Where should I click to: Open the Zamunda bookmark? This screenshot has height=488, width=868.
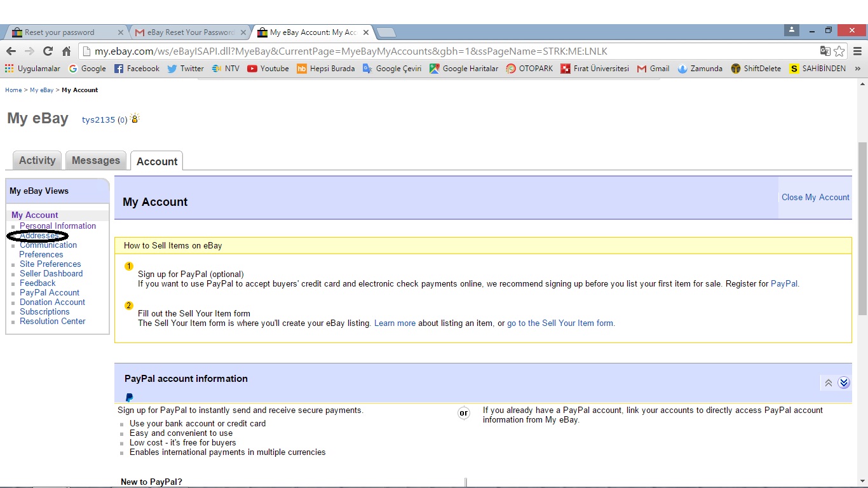pos(700,69)
